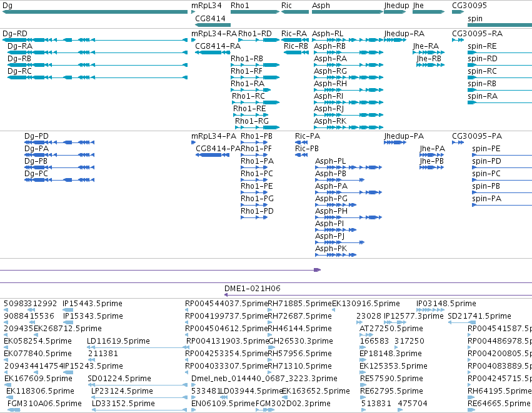The height and width of the screenshot is (413, 532).
Task: Click protein Jhe-PA label
Action: 432,149
